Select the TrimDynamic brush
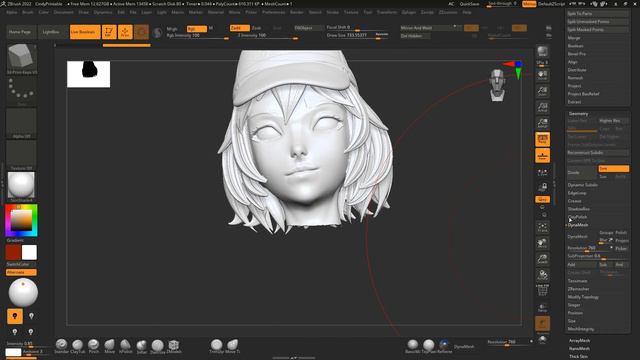 [216, 345]
